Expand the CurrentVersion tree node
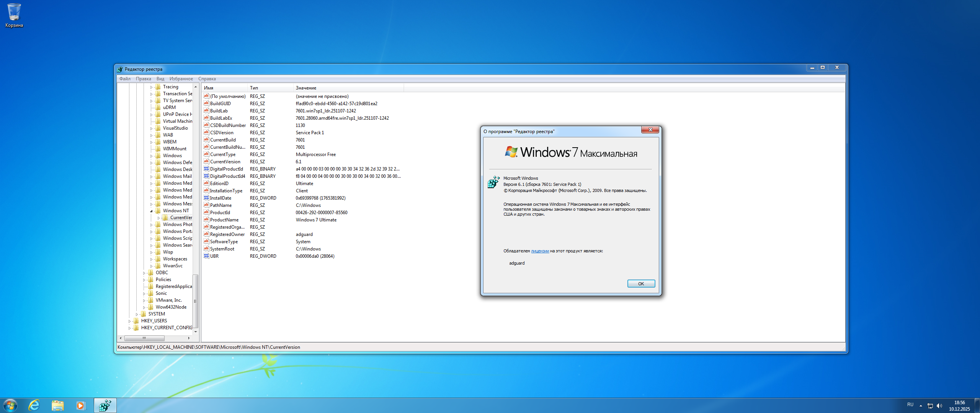 coord(158,218)
